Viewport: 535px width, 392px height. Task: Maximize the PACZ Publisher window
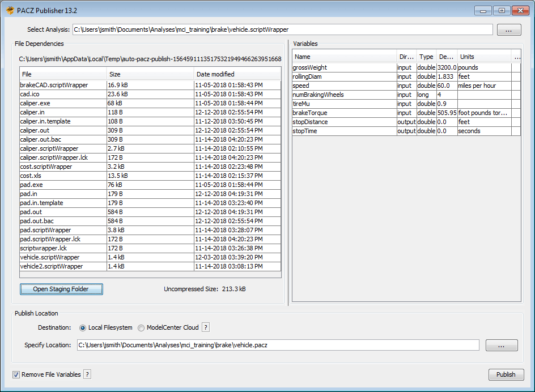(x=502, y=11)
